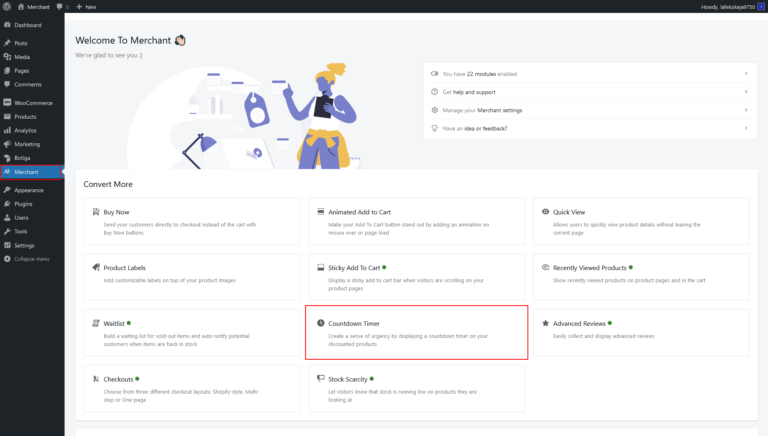Open the Buy Now module card

click(192, 221)
